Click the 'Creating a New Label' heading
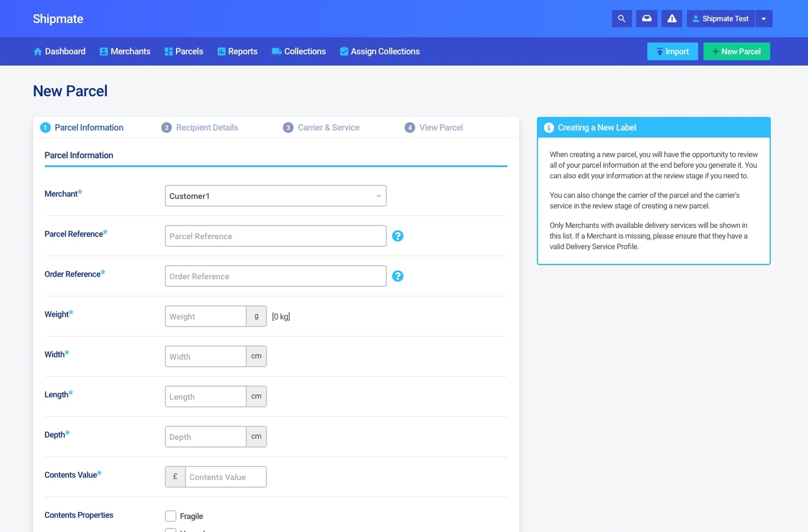Image resolution: width=808 pixels, height=532 pixels. point(597,128)
